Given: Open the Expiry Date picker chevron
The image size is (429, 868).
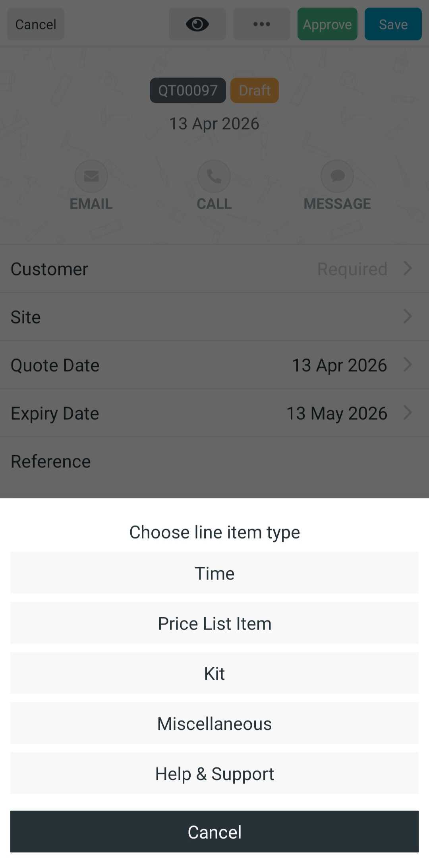Looking at the screenshot, I should tap(408, 413).
